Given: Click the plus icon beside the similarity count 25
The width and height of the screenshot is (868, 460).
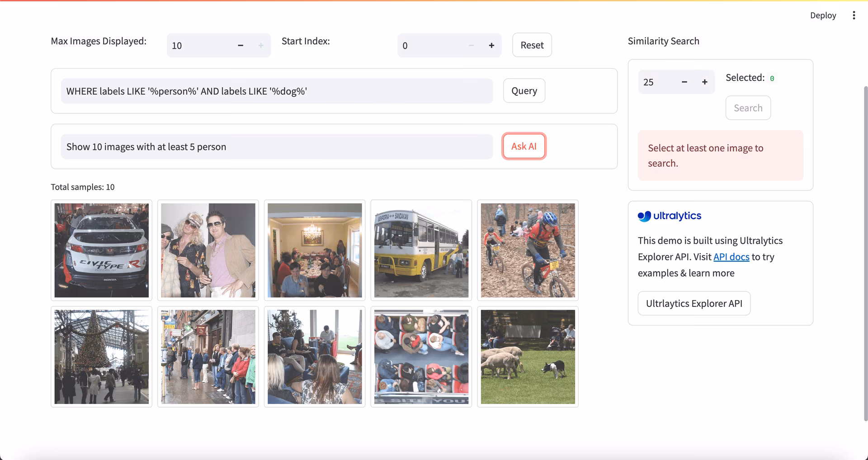Looking at the screenshot, I should point(704,82).
